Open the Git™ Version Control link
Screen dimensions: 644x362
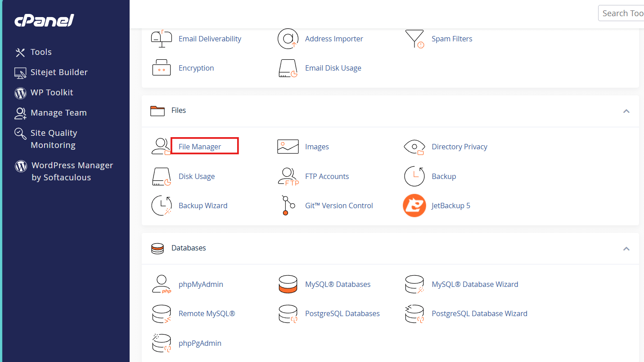pos(339,206)
